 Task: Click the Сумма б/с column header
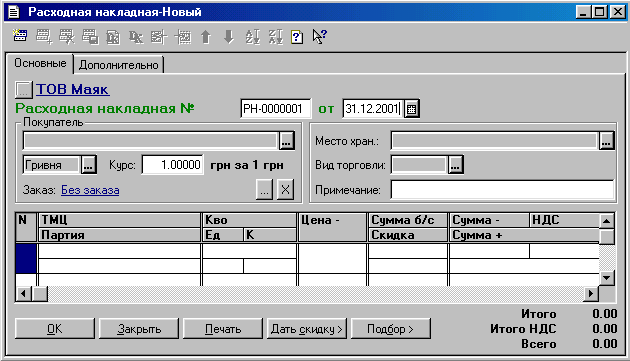[x=408, y=220]
